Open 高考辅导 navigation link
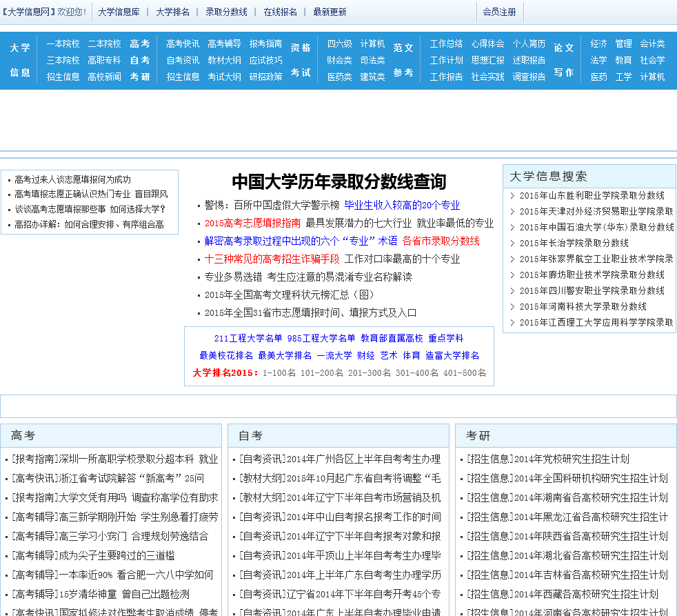Image resolution: width=677 pixels, height=616 pixels. click(224, 43)
